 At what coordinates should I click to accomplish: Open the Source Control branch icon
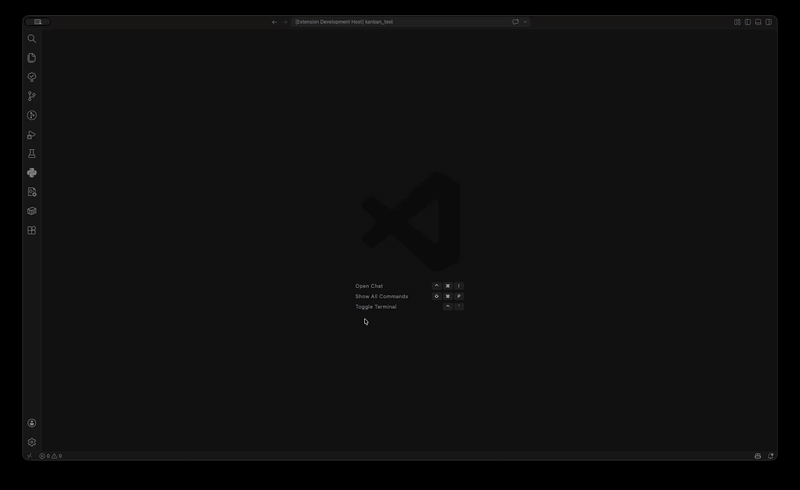tap(32, 96)
